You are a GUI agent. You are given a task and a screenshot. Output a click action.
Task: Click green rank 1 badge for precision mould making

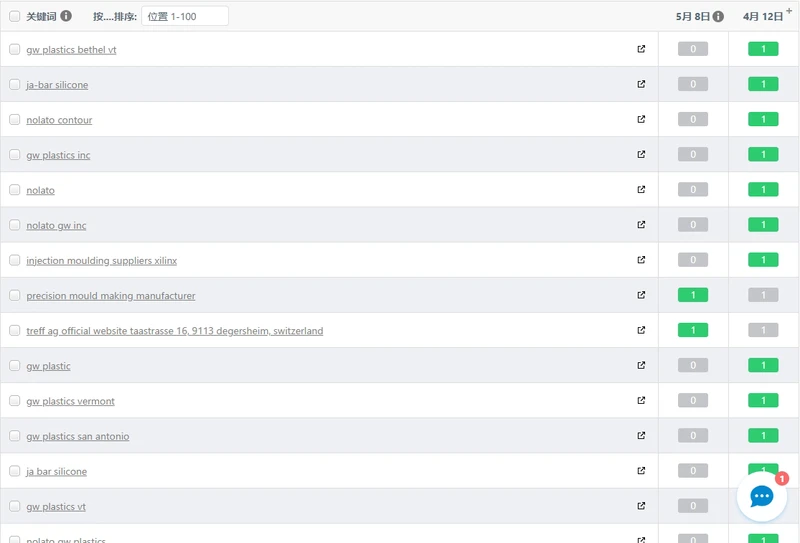(x=693, y=295)
